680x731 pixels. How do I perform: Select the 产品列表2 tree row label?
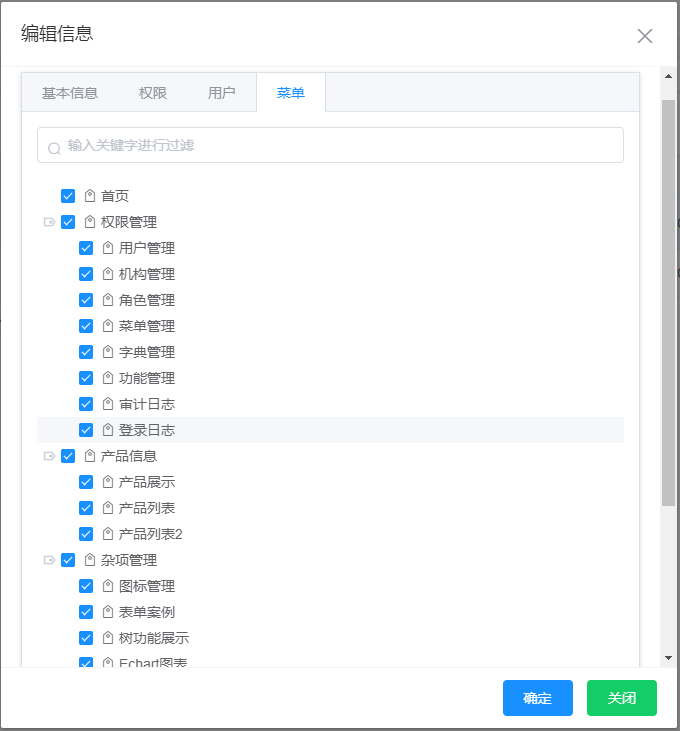coord(151,534)
